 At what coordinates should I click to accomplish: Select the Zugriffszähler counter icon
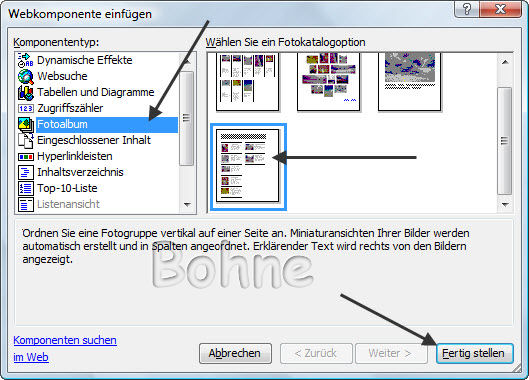click(26, 108)
